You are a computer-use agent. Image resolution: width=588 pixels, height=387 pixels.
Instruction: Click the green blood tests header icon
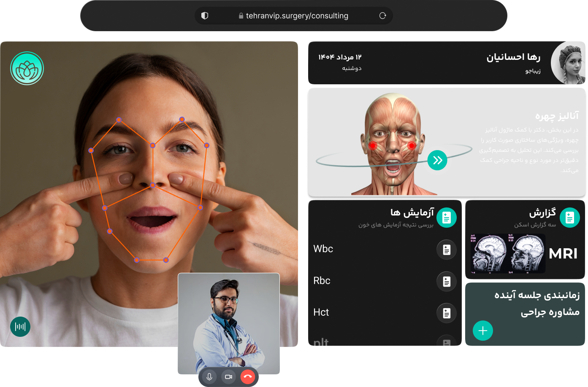coord(446,218)
